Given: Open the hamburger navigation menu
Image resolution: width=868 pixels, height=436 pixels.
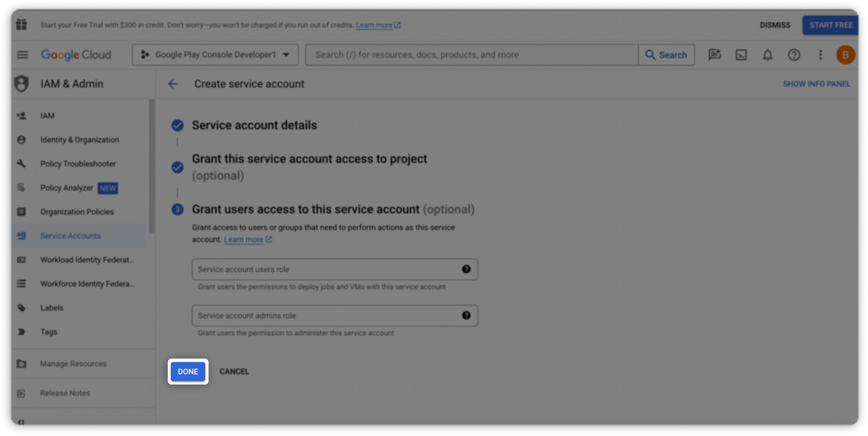Looking at the screenshot, I should 23,55.
